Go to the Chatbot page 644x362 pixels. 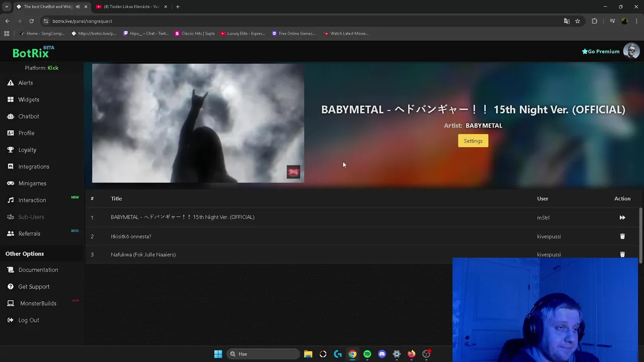[x=29, y=116]
